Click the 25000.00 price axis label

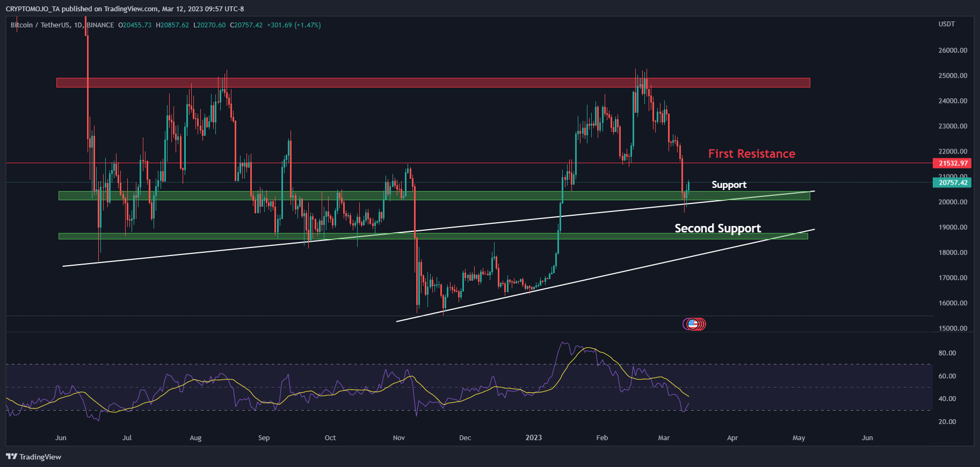[x=953, y=76]
